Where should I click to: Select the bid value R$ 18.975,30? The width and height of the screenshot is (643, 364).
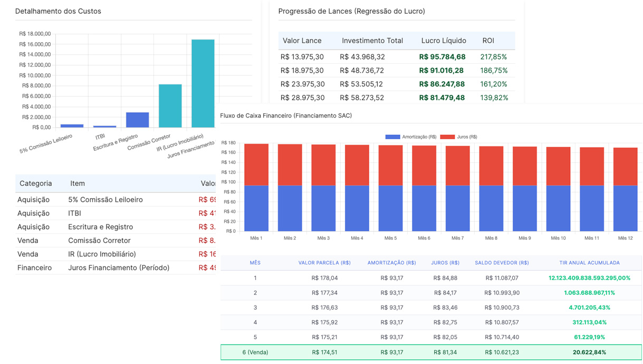click(x=302, y=71)
